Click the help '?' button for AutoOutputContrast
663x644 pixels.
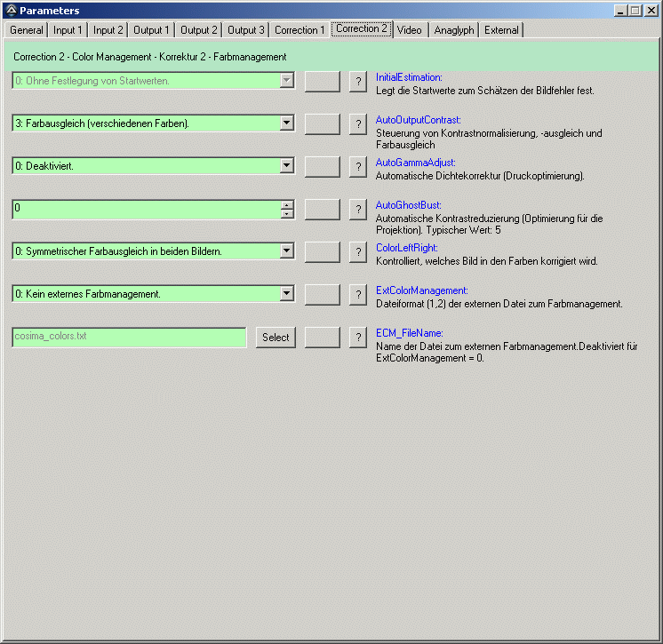pyautogui.click(x=358, y=123)
